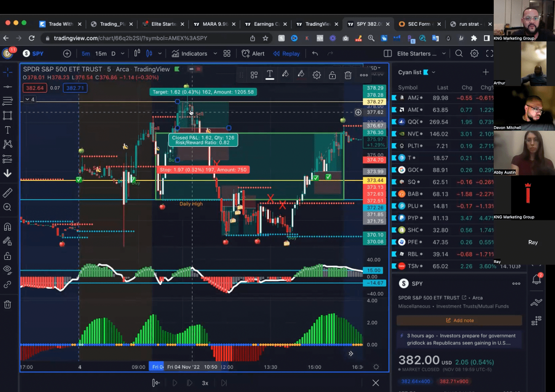
Task: Select the arrow down icon tool
Action: (8, 173)
